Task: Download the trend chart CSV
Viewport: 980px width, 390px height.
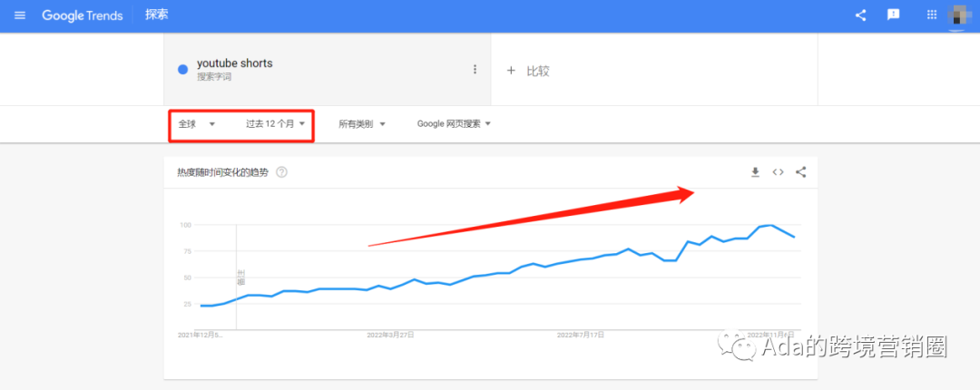Action: (755, 172)
